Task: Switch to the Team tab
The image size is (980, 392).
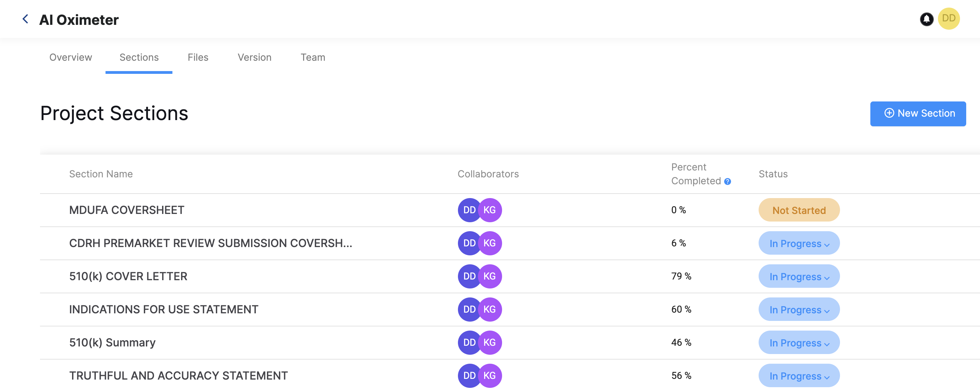Action: tap(313, 58)
